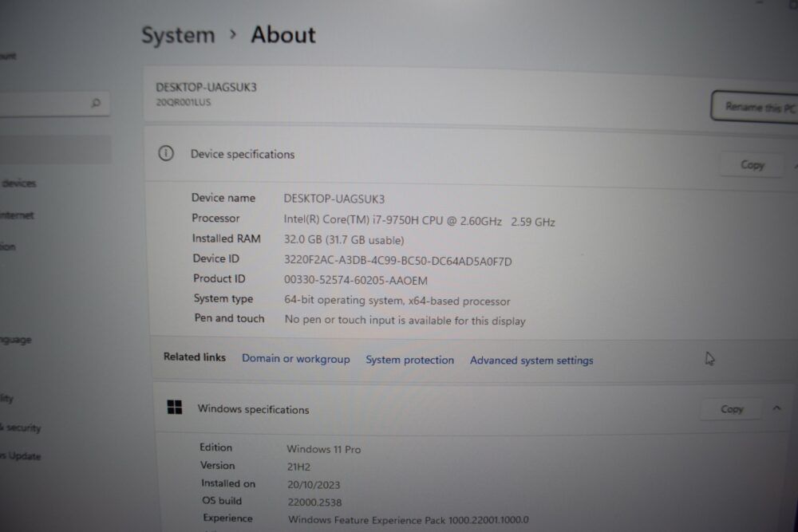Image resolution: width=798 pixels, height=532 pixels.
Task: Click the System type label
Action: (223, 298)
